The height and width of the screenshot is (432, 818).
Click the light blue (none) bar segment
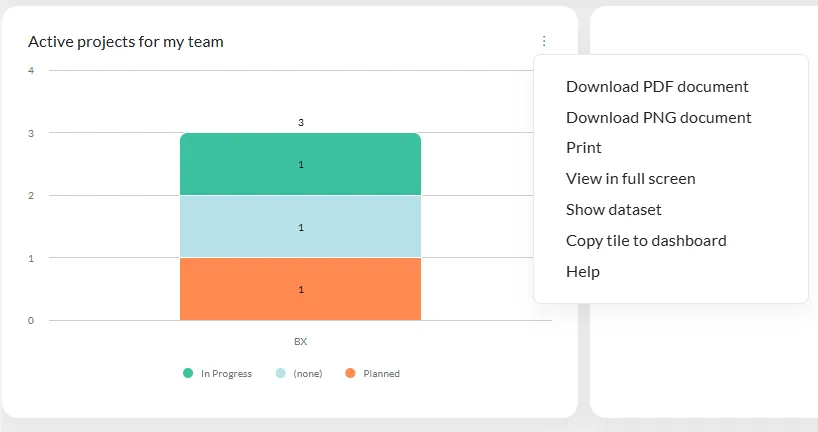[x=300, y=227]
